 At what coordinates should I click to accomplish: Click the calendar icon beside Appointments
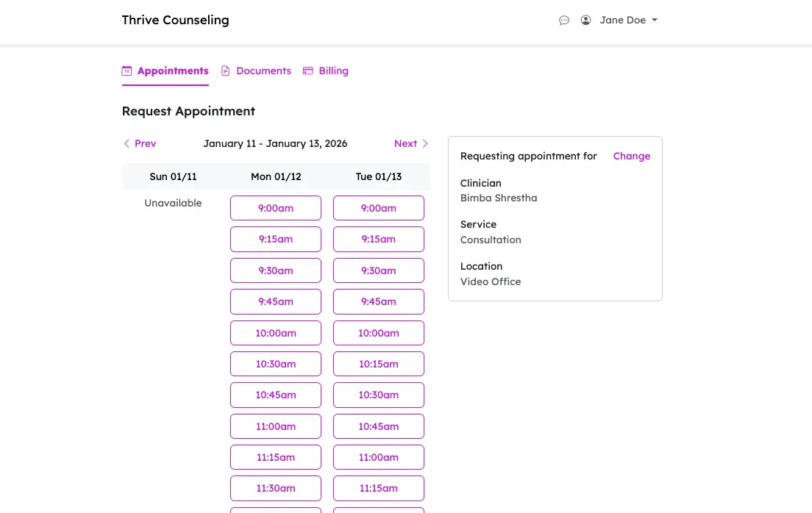(x=127, y=71)
